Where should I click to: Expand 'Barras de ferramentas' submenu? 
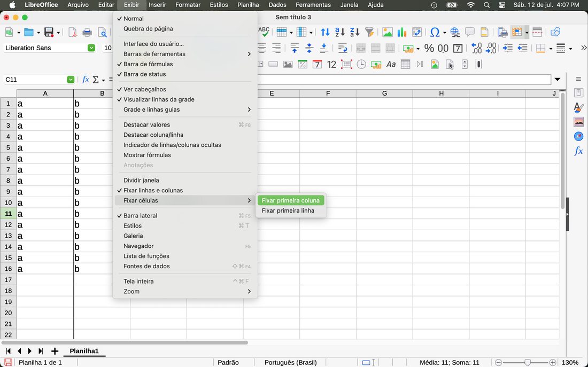[x=185, y=54]
